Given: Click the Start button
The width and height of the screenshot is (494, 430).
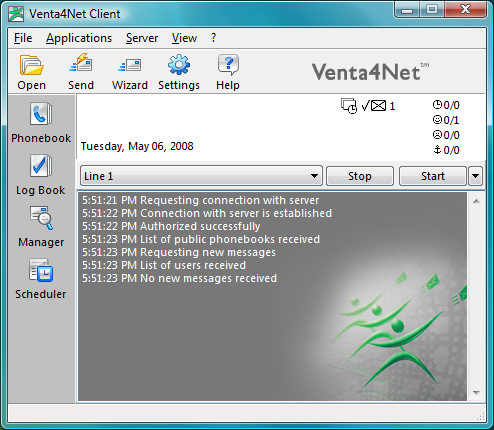Looking at the screenshot, I should click(433, 176).
